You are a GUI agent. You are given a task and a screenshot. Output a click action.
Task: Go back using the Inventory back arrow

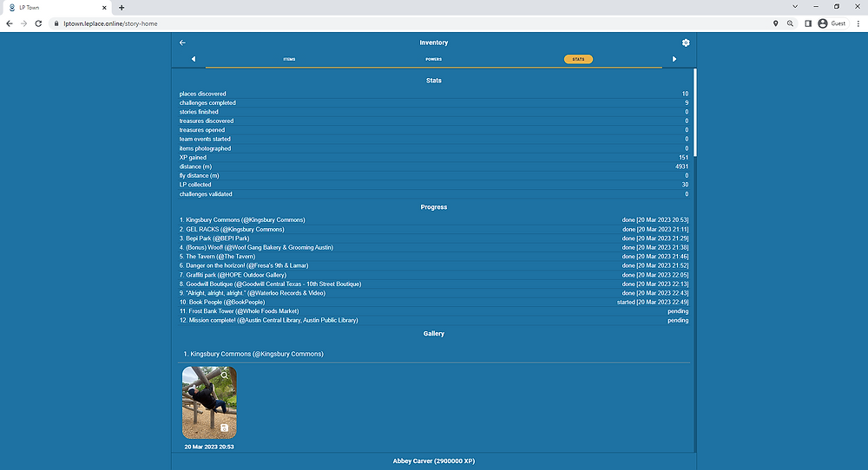click(x=182, y=42)
